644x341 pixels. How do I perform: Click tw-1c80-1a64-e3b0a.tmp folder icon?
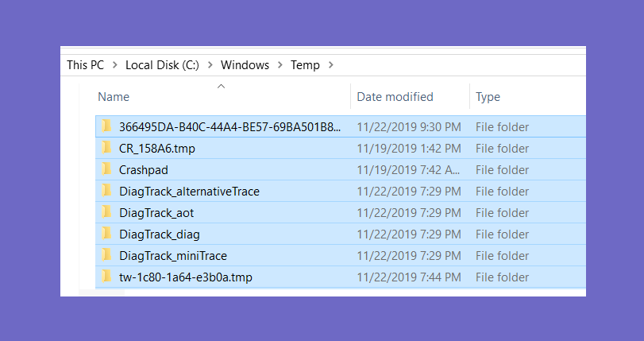pos(106,276)
